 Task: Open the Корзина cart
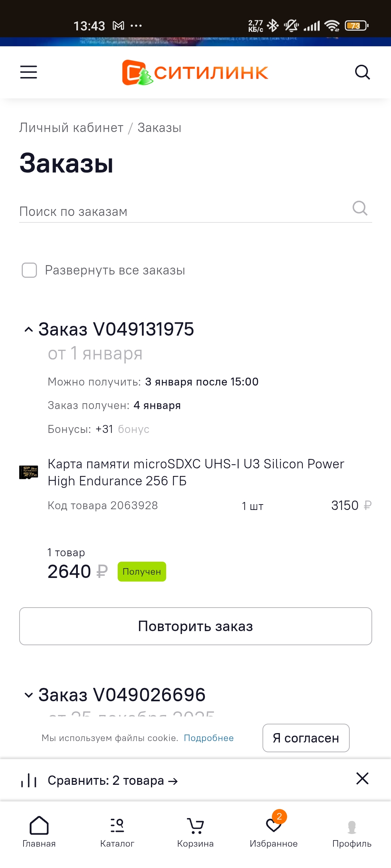195,831
